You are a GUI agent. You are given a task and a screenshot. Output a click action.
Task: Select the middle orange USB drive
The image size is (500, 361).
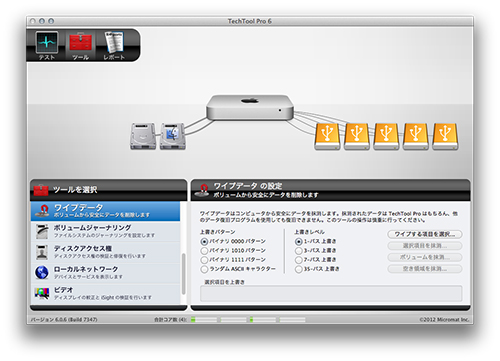[386, 136]
